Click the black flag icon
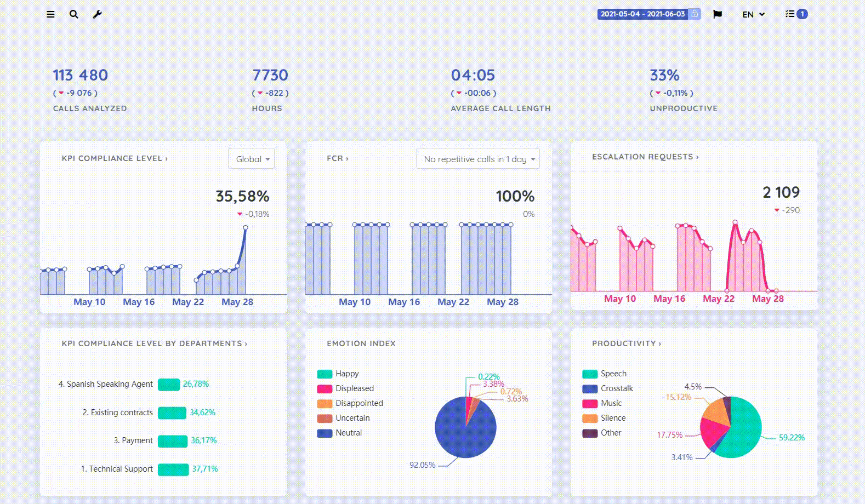The width and height of the screenshot is (865, 504). tap(717, 14)
